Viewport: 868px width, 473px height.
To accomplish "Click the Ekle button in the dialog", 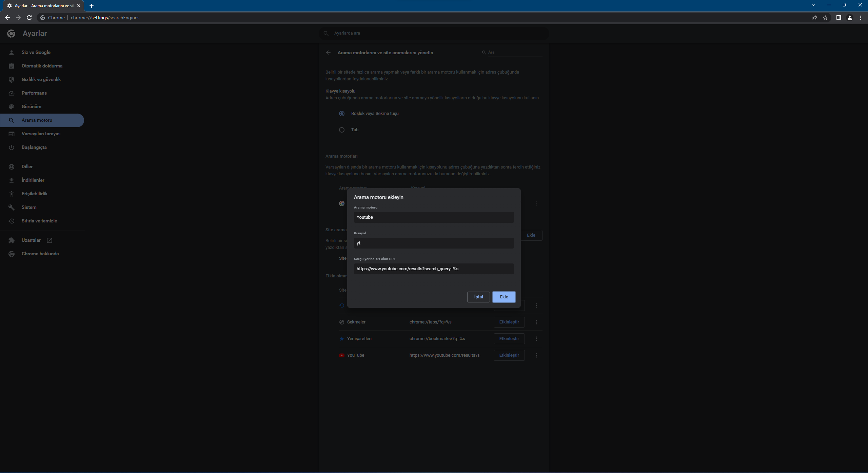I will pos(504,297).
